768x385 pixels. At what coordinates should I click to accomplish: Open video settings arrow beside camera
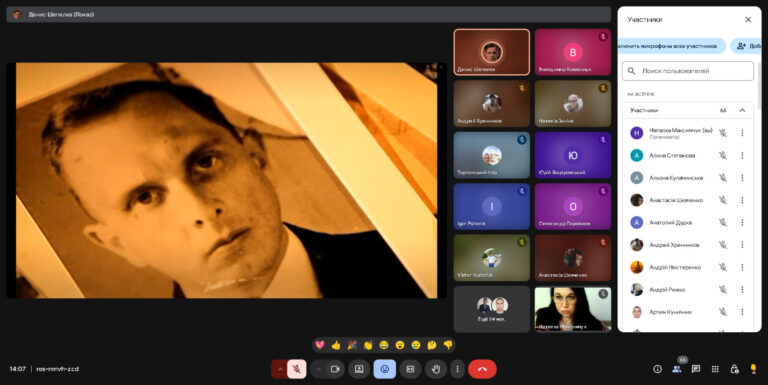click(x=319, y=369)
